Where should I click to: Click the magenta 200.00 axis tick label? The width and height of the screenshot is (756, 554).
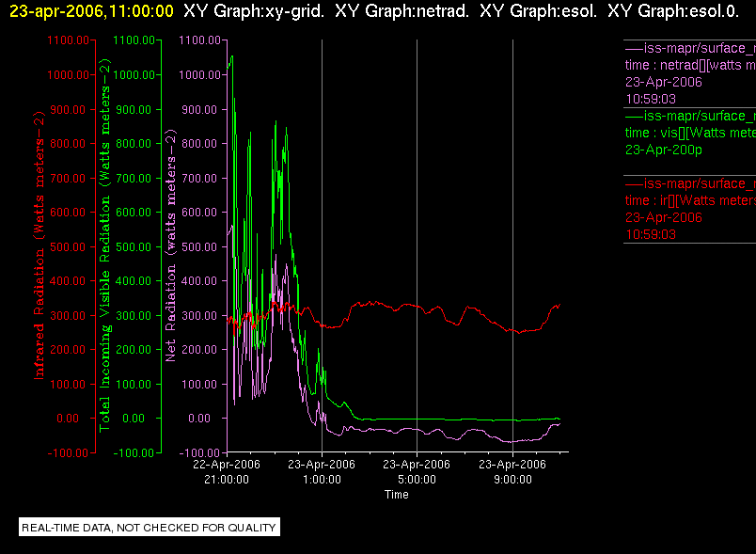click(x=199, y=350)
